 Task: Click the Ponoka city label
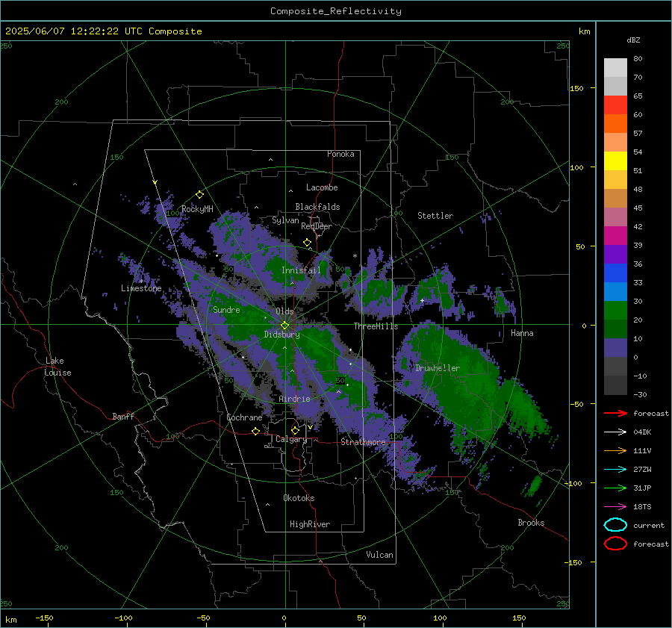point(340,155)
